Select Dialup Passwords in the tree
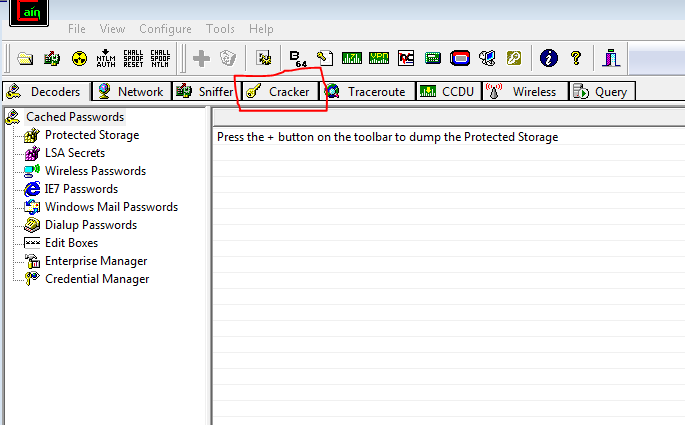This screenshot has height=425, width=685. (x=91, y=225)
